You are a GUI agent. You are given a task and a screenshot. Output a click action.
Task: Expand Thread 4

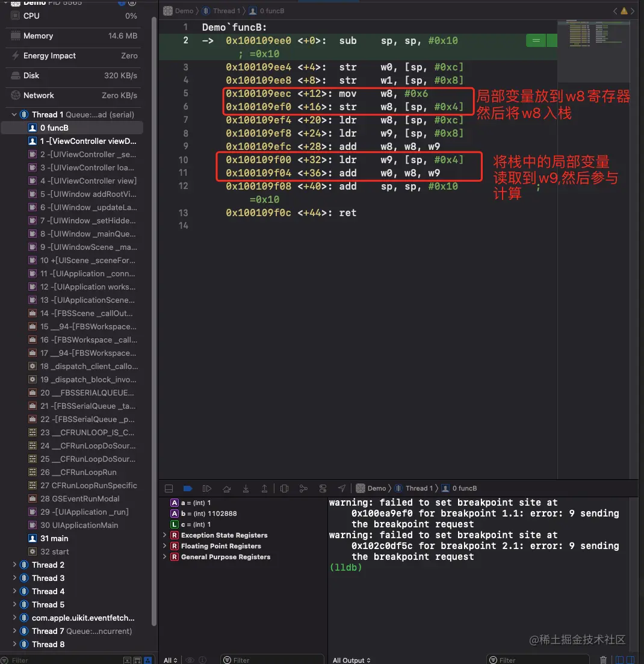pyautogui.click(x=14, y=591)
